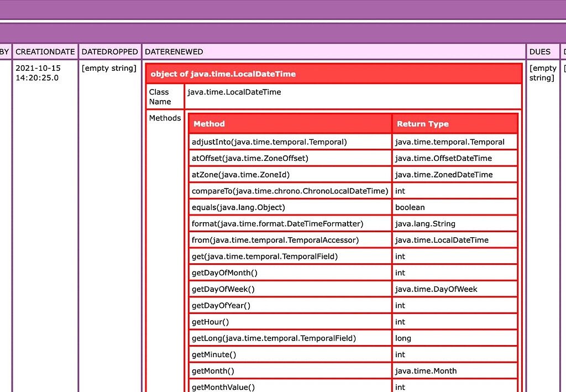Screen dimensions: 566x392
Task: Click the java.time.Month return type cell
Action: [x=426, y=371]
